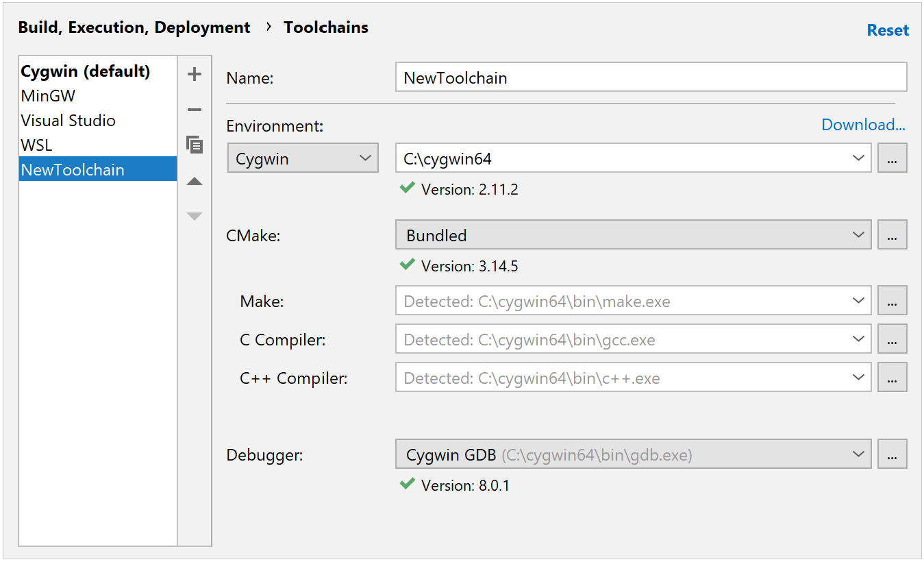The width and height of the screenshot is (924, 562).
Task: Click the green checkmark beside Version 3.14.5
Action: (x=408, y=264)
